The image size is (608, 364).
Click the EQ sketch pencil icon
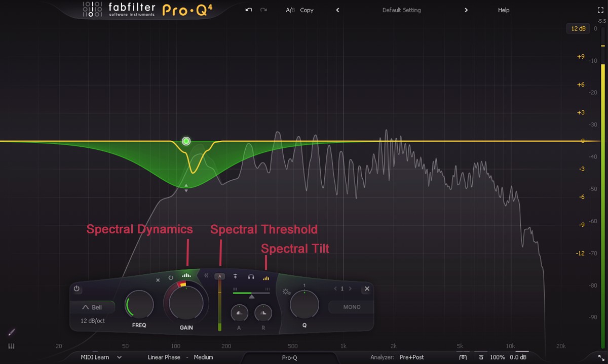[12, 333]
